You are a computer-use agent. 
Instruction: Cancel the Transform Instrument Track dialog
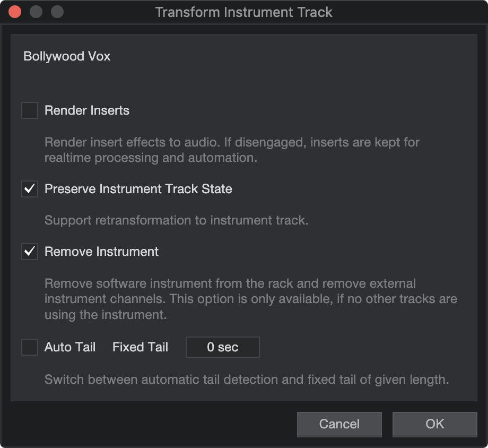tap(339, 424)
